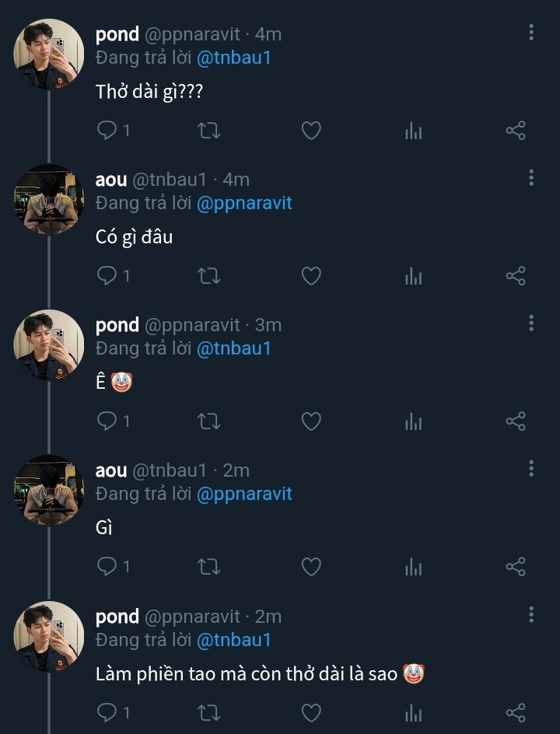Open three-dot menu on "Có gì đâu" tweet
Image resolution: width=560 pixels, height=734 pixels.
(531, 178)
